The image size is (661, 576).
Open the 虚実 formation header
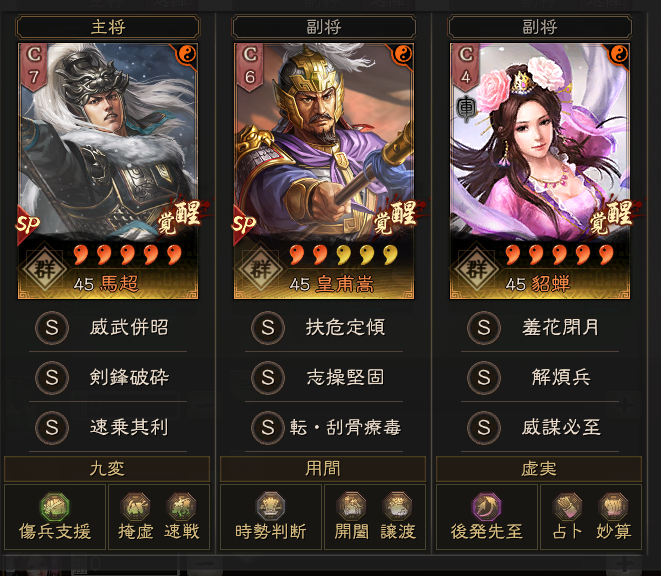click(x=539, y=468)
